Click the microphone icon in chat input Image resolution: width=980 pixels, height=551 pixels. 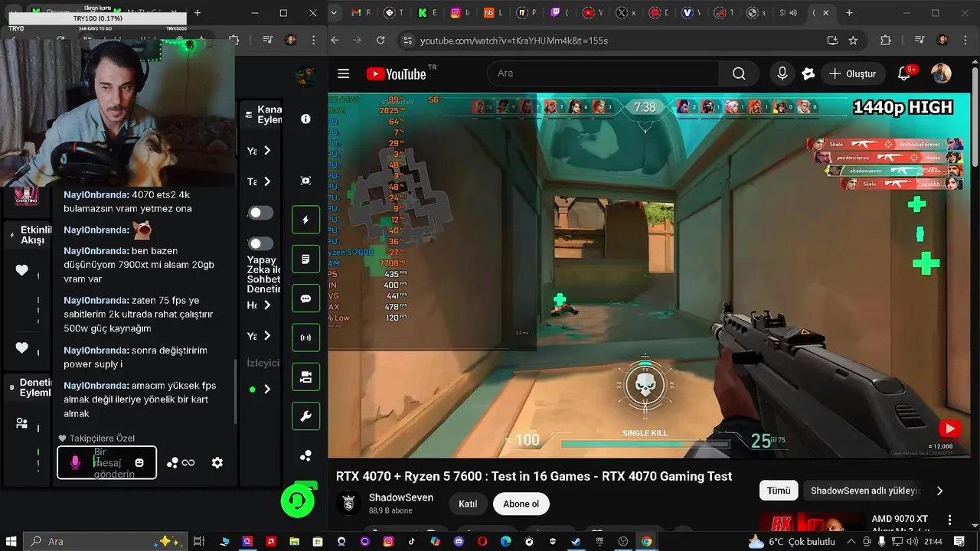(x=75, y=462)
